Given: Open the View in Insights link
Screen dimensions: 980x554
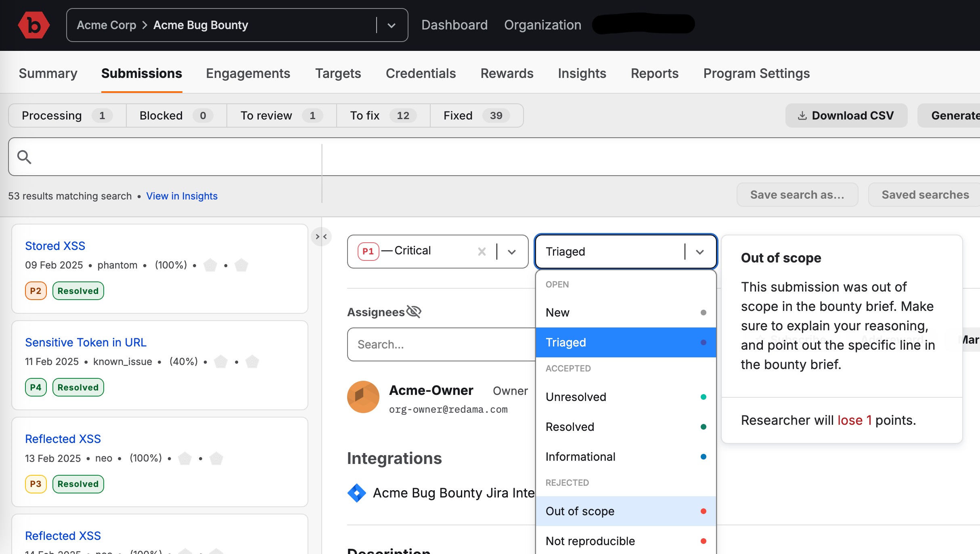Looking at the screenshot, I should point(182,196).
